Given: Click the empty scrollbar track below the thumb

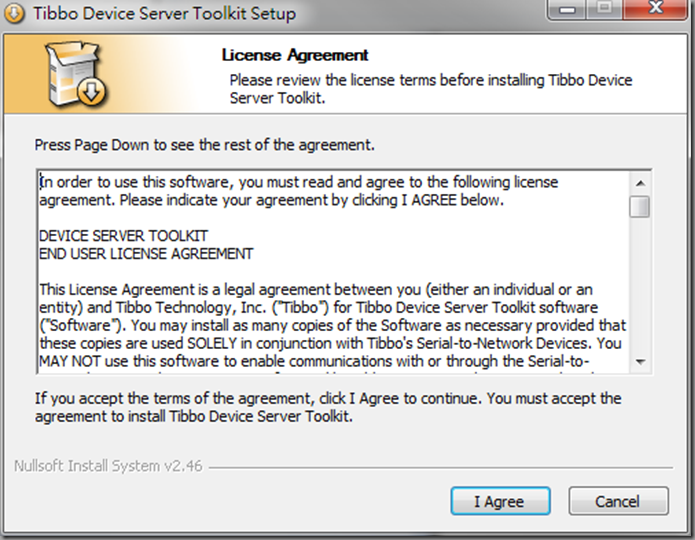Looking at the screenshot, I should click(640, 285).
